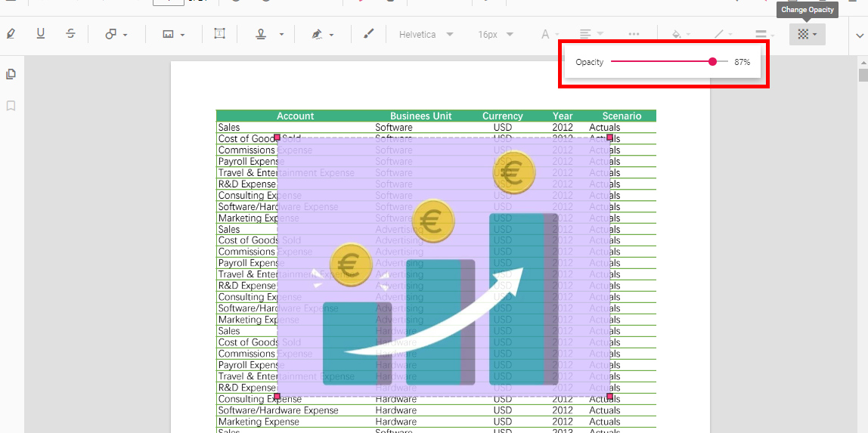Image resolution: width=868 pixels, height=433 pixels.
Task: Open the shapes annotation dropdown
Action: [116, 34]
